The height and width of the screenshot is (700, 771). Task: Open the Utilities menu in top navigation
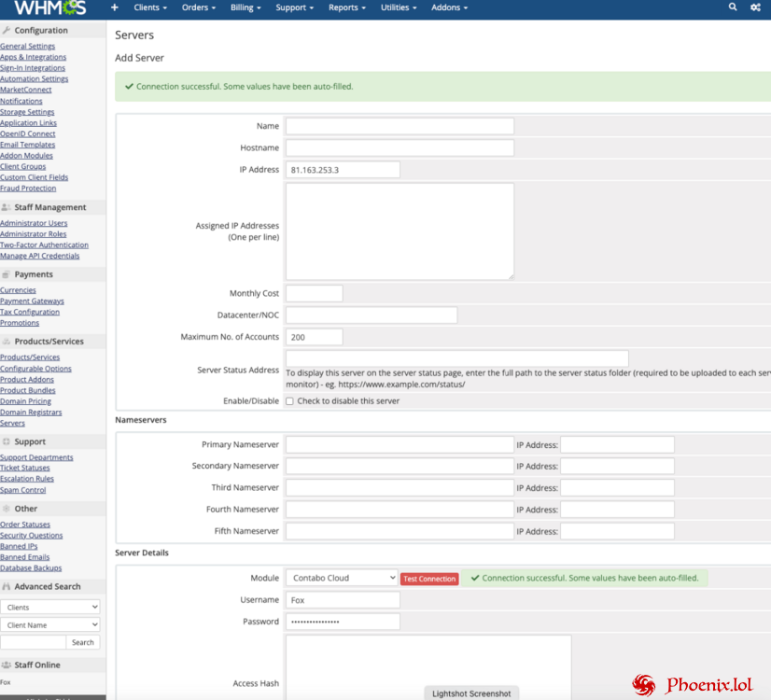click(399, 7)
